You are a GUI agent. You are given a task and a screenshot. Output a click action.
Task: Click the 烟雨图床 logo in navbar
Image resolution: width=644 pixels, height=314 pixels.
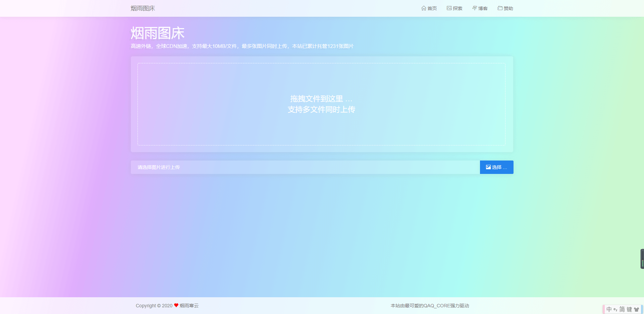143,8
